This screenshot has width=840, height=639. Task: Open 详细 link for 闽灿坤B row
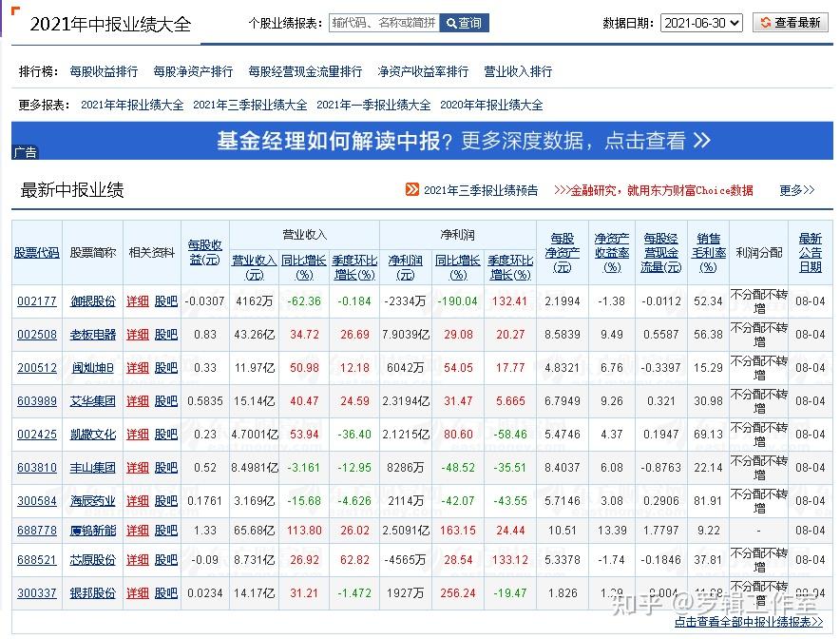[x=137, y=368]
